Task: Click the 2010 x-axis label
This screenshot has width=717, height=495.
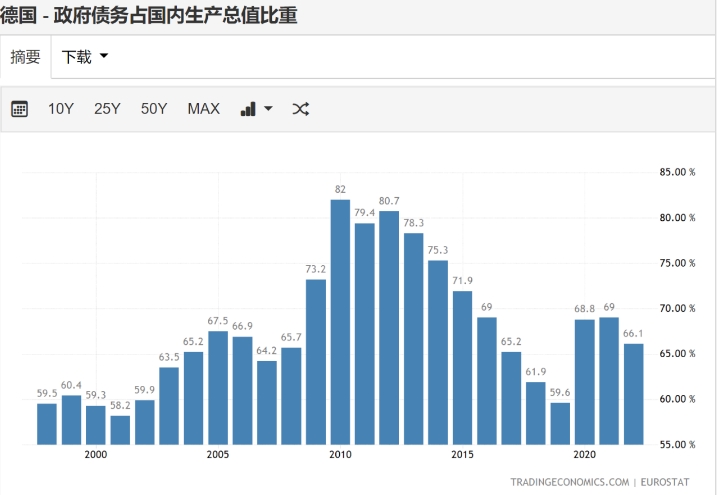Action: click(x=340, y=454)
